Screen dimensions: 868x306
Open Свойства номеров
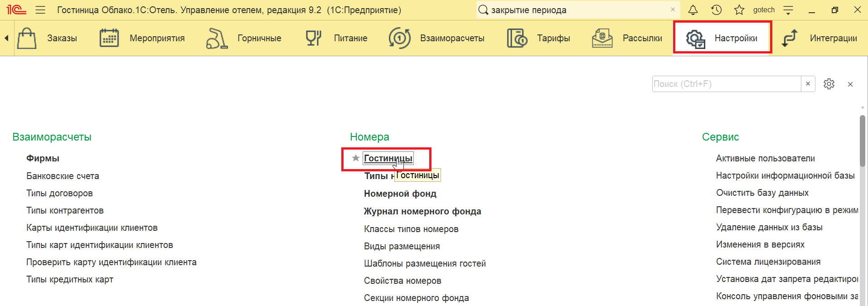[x=402, y=281]
